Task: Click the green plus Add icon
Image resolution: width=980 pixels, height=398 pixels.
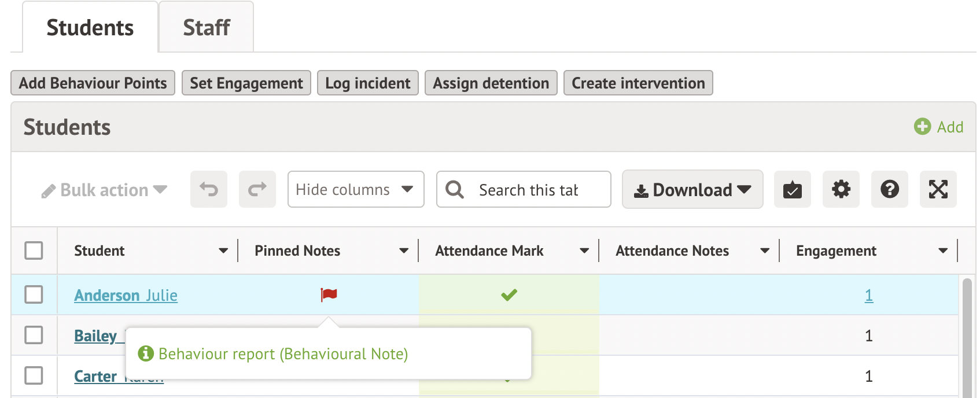Action: pos(922,127)
